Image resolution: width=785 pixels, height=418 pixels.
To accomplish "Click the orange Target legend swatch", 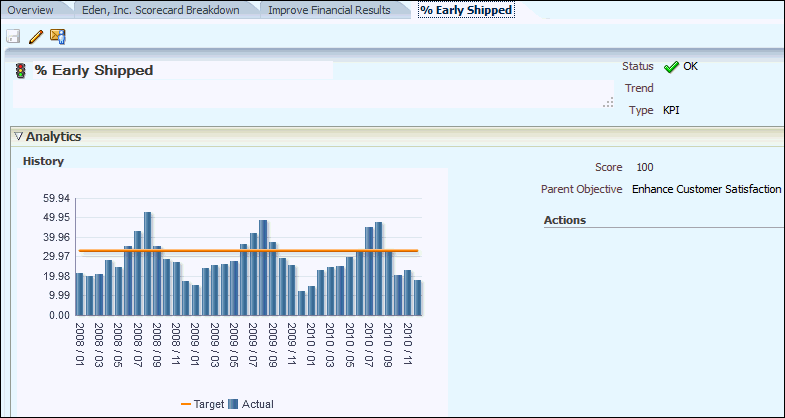I will [x=186, y=404].
